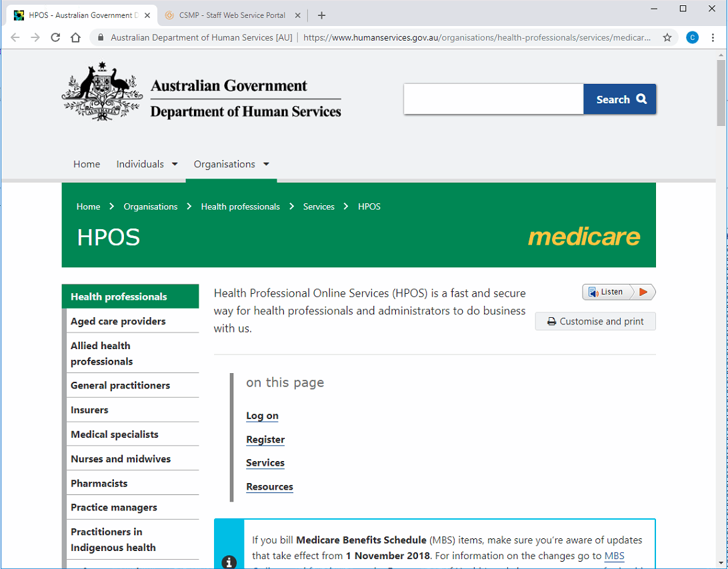Open Health professionals breadcrumb link
The width and height of the screenshot is (728, 569).
[240, 207]
